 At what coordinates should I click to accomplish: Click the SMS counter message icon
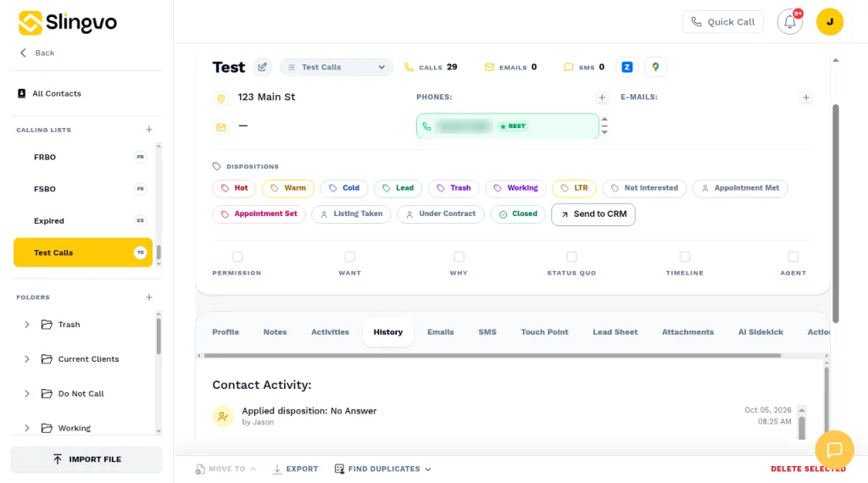point(569,67)
